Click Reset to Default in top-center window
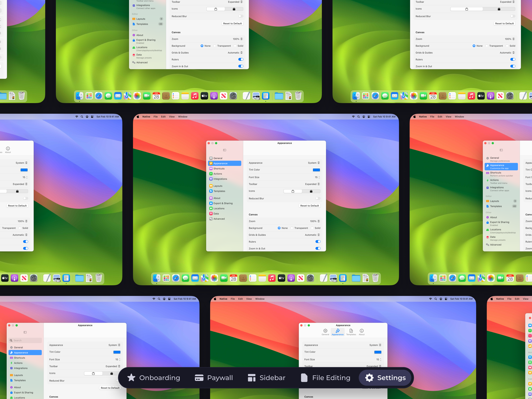532x399 pixels. tap(232, 23)
